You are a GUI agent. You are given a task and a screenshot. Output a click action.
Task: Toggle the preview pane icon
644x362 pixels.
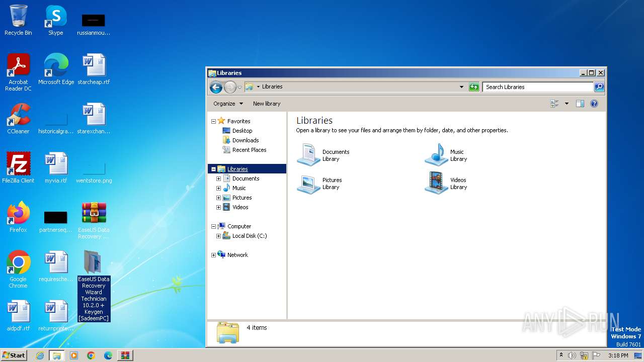580,104
